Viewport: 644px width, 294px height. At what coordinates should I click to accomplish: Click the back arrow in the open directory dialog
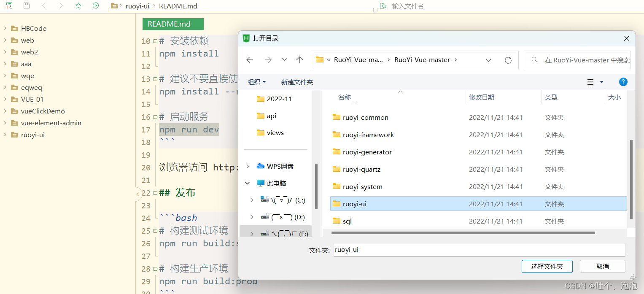tap(250, 60)
